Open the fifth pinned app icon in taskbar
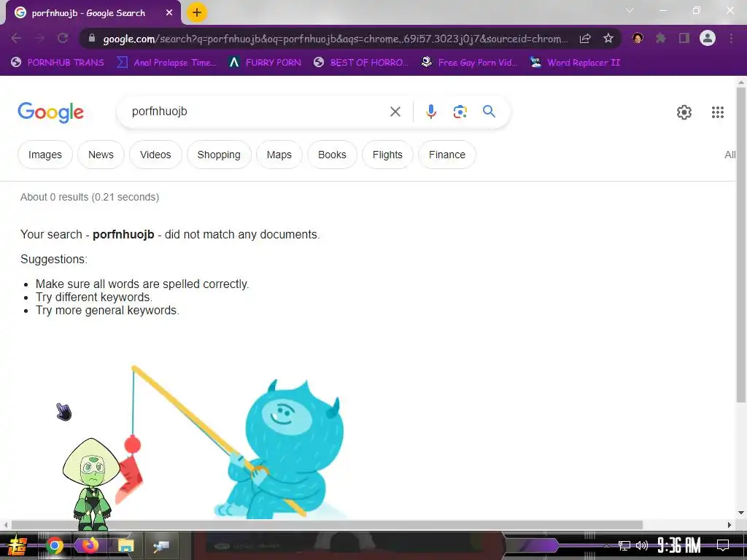 point(161,545)
